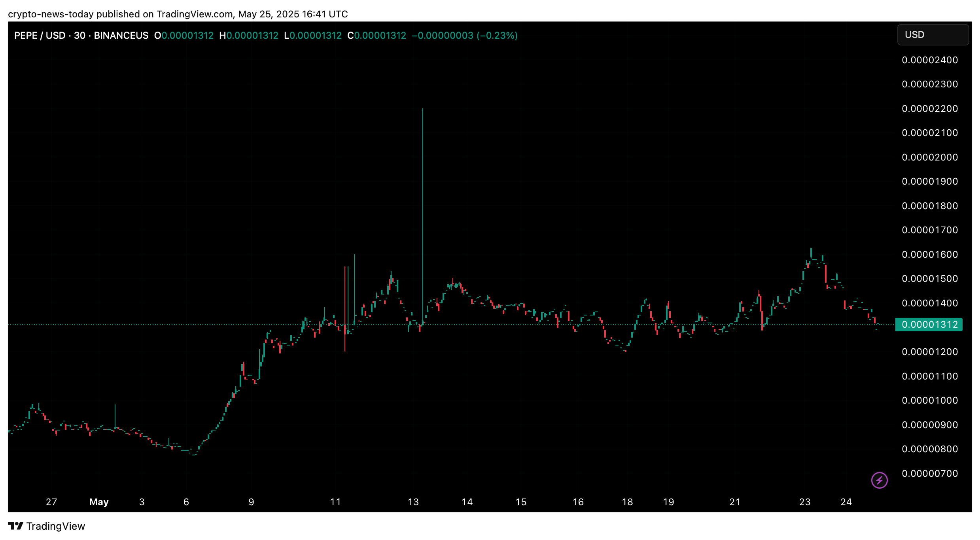The width and height of the screenshot is (980, 540).
Task: Click the 19 date label on time axis
Action: pos(668,502)
